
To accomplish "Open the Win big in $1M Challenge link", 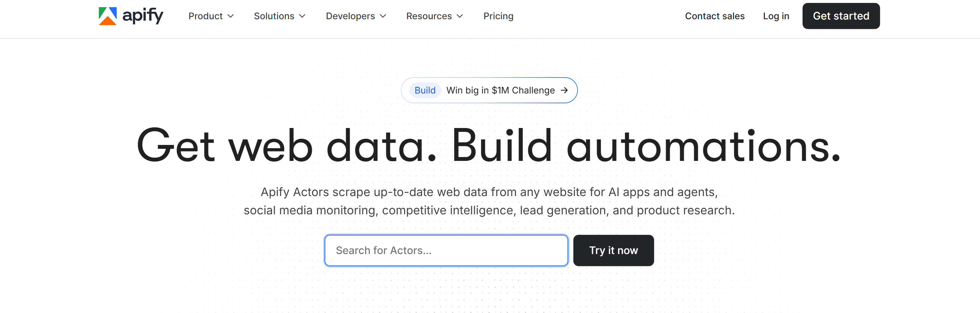I will click(500, 90).
